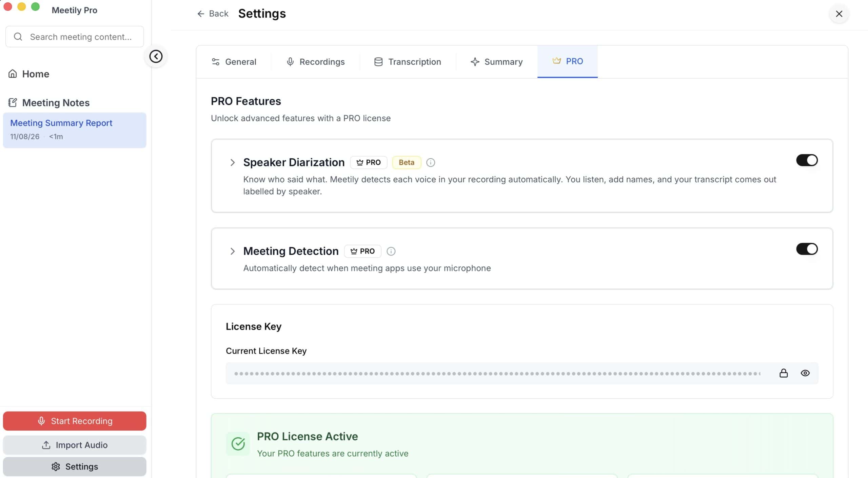Screen dimensions: 868x478
Task: Click the PRO crown badge on Meeting Detection
Action: coord(362,251)
